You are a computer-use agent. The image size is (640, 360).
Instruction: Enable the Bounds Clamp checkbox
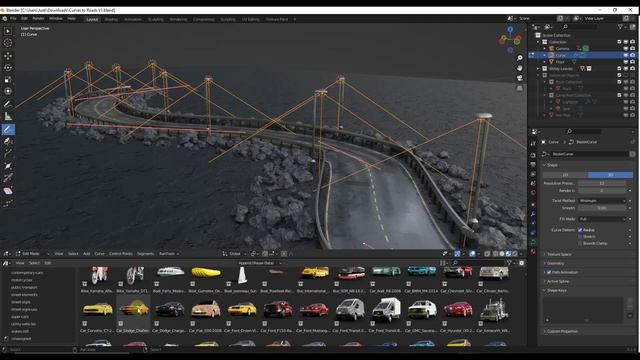580,243
